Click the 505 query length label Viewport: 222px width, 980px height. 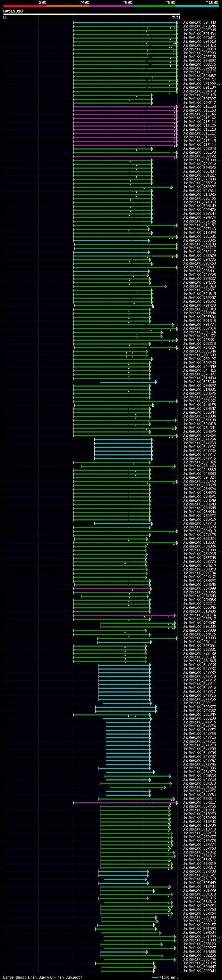pos(175,17)
